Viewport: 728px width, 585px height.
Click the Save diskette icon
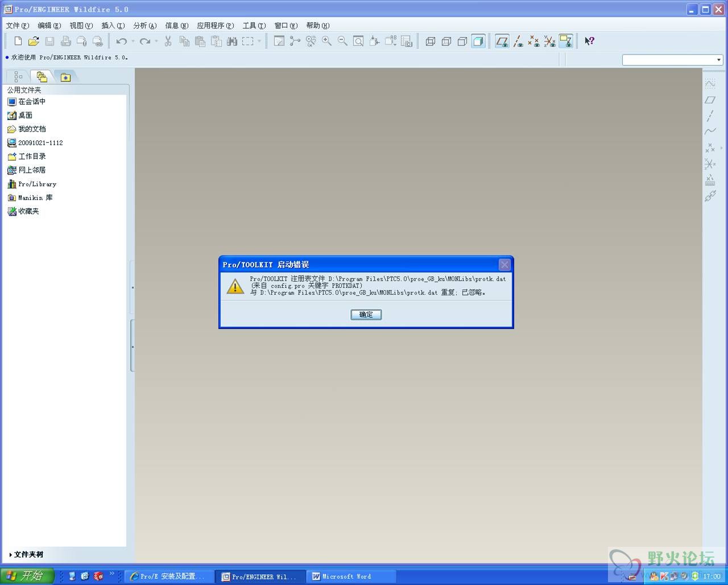click(49, 41)
